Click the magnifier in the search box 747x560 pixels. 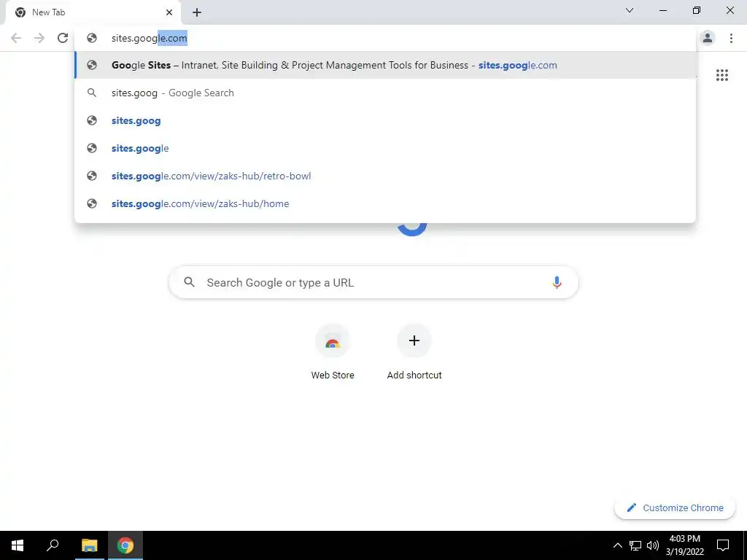tap(189, 282)
